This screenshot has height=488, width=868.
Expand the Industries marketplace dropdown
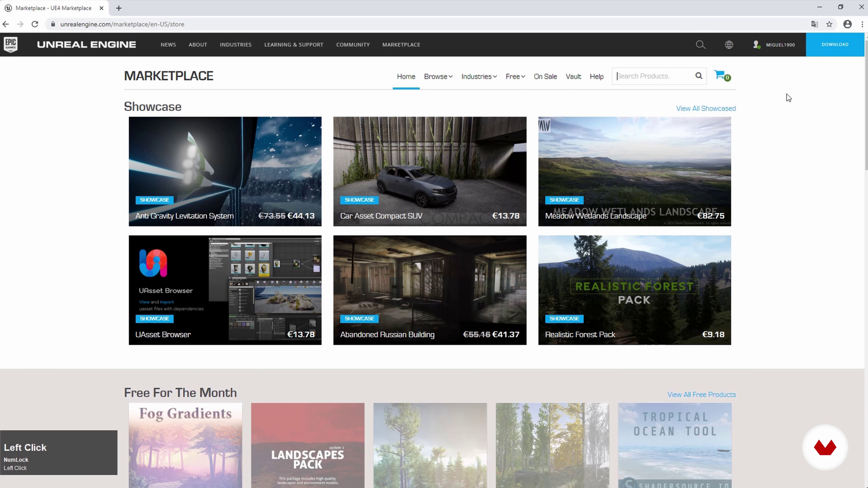(x=479, y=76)
